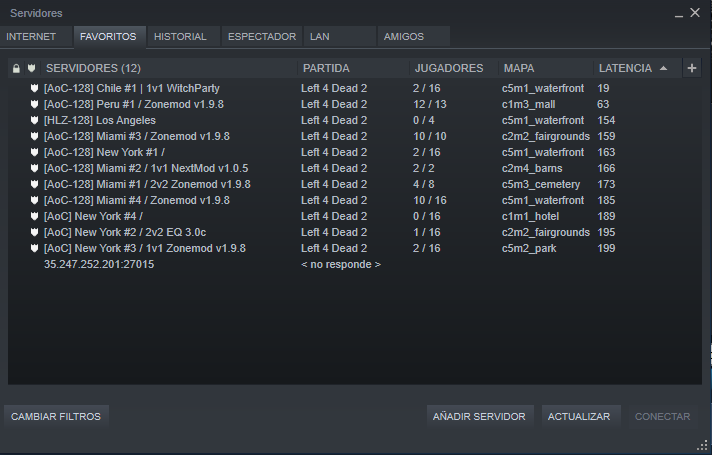The width and height of the screenshot is (712, 455).
Task: Click map name "c5m2_park"
Action: pos(529,248)
